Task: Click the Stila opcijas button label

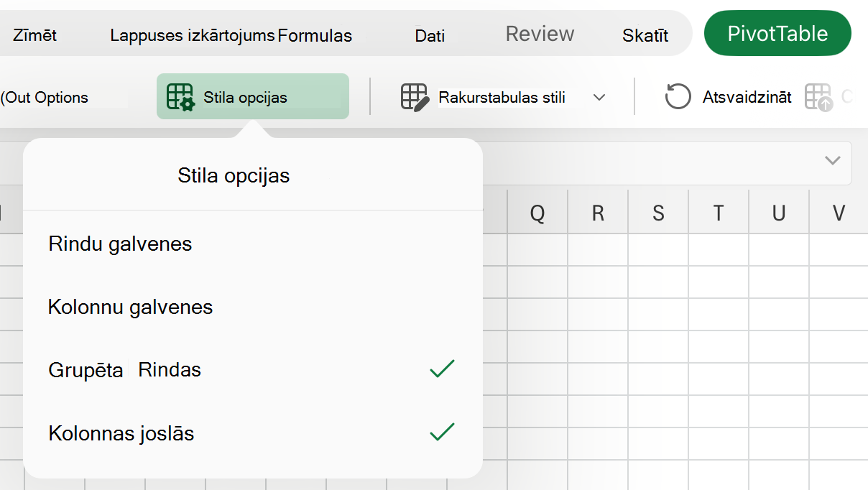Action: click(245, 97)
